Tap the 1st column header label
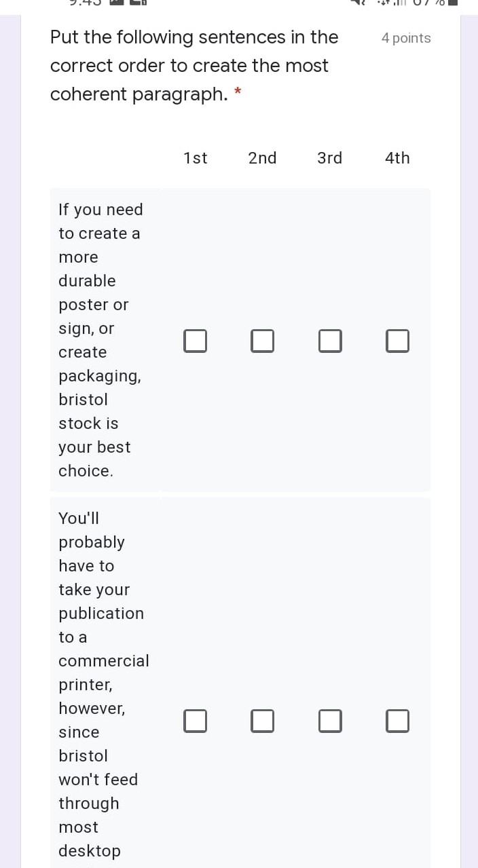 tap(195, 157)
